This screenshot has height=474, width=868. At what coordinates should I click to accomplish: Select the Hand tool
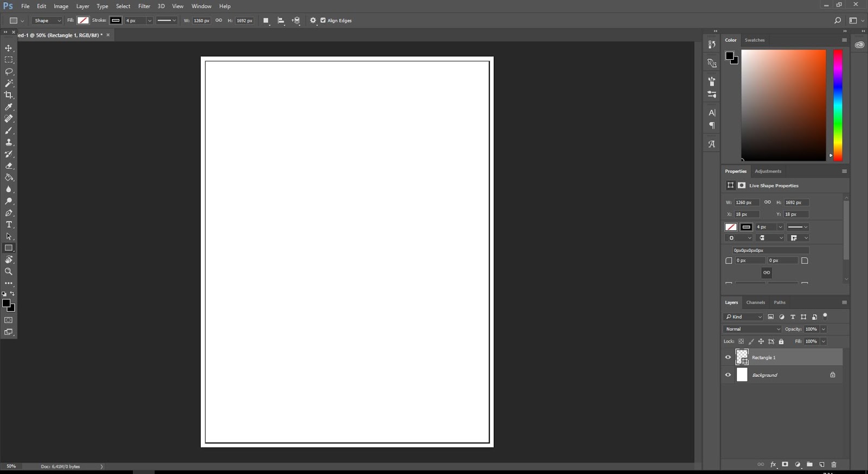click(9, 260)
